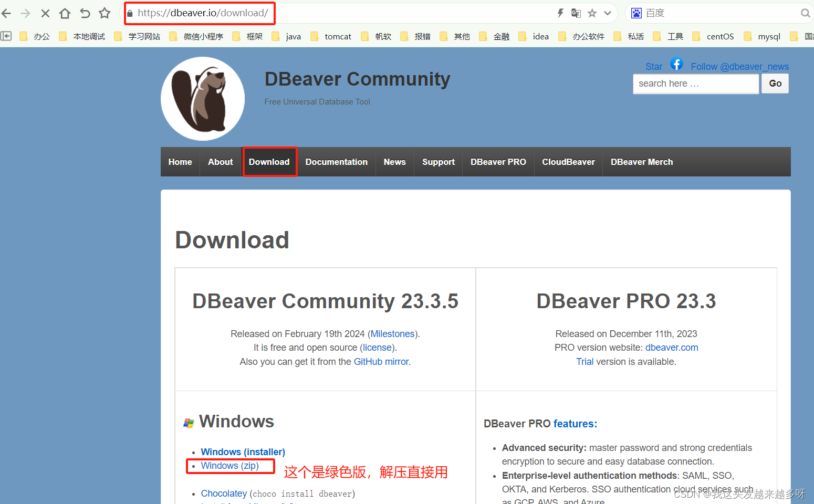Screen dimensions: 814x504
Task: Open the 其他 bookmark folder
Action: [455, 36]
